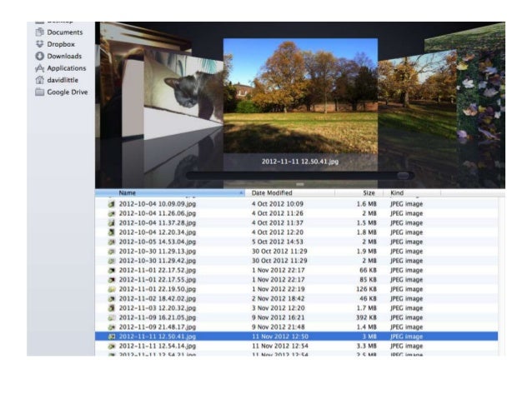Click date 5 Oct 2012 14:53
Image resolution: width=532 pixels, height=399 pixels.
click(x=278, y=242)
